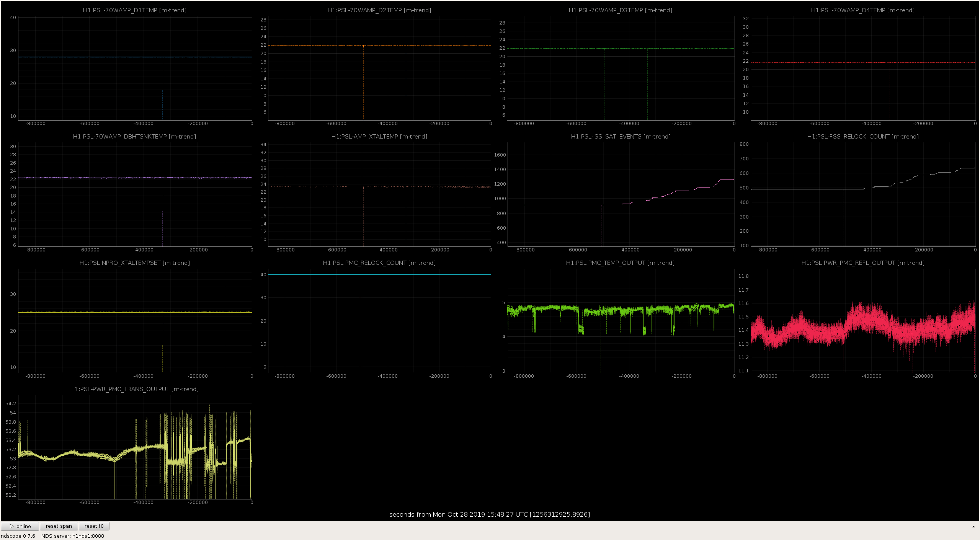
Task: Select the H1:PSL-70WAMP_D4TEMP plot title
Action: [863, 10]
